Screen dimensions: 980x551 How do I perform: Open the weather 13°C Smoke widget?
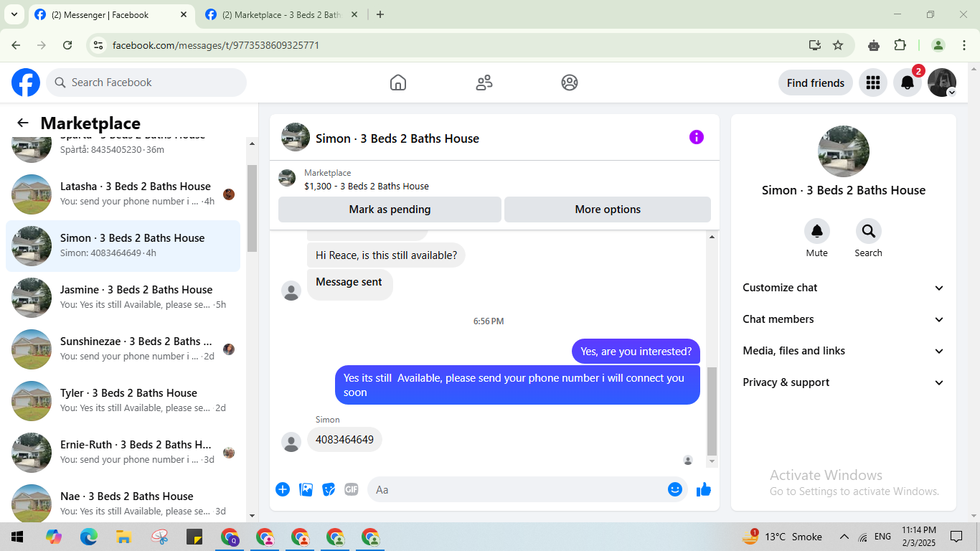coord(782,537)
